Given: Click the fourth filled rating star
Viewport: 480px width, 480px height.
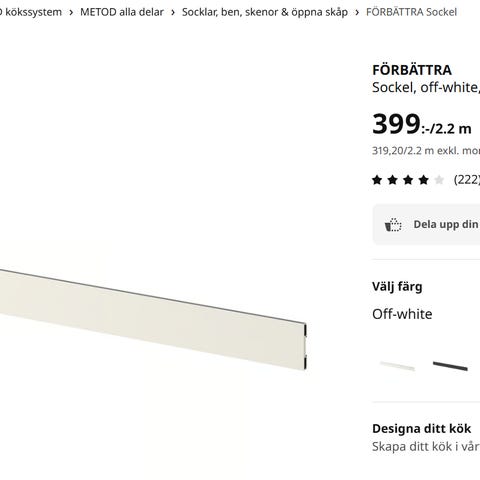Looking at the screenshot, I should (x=424, y=180).
